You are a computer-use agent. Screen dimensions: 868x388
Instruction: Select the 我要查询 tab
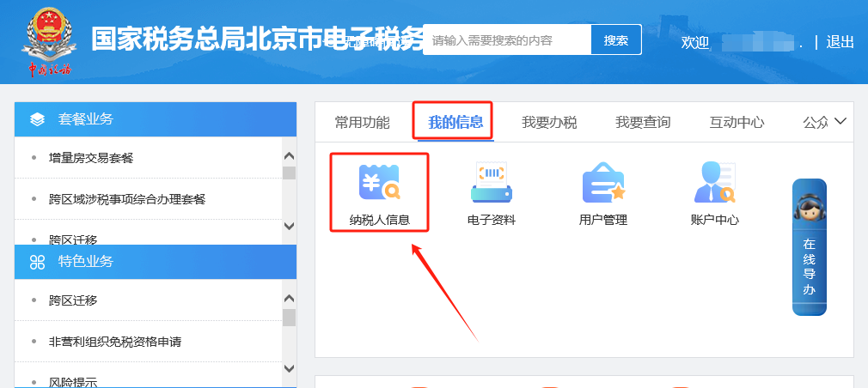click(x=642, y=123)
